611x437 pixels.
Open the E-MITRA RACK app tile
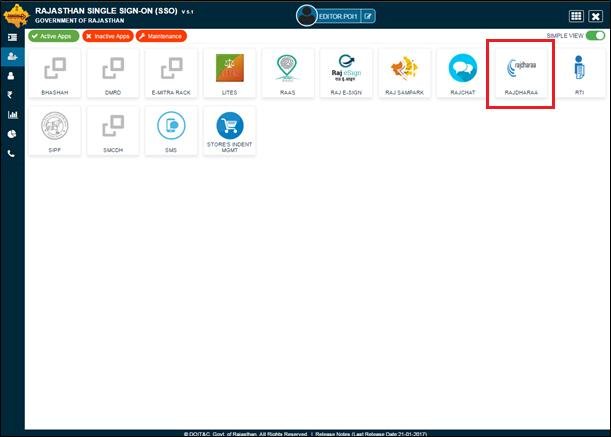[171, 73]
